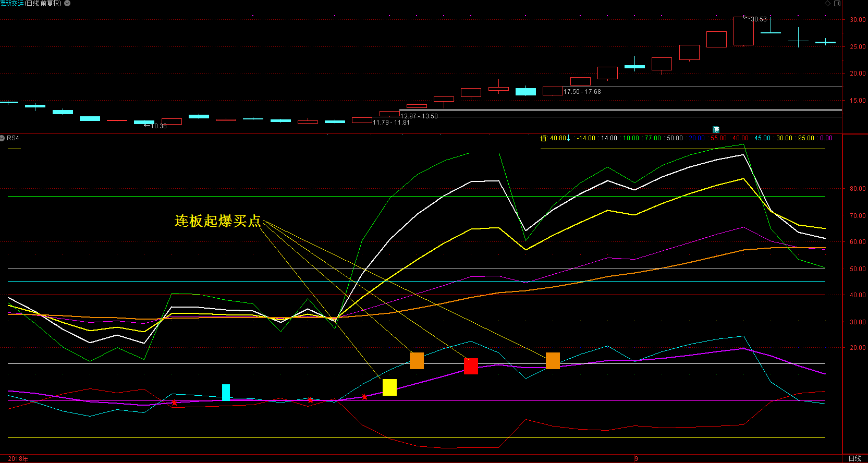The image size is (868, 463).
Task: Click the 10.38 low price label
Action: [x=158, y=126]
